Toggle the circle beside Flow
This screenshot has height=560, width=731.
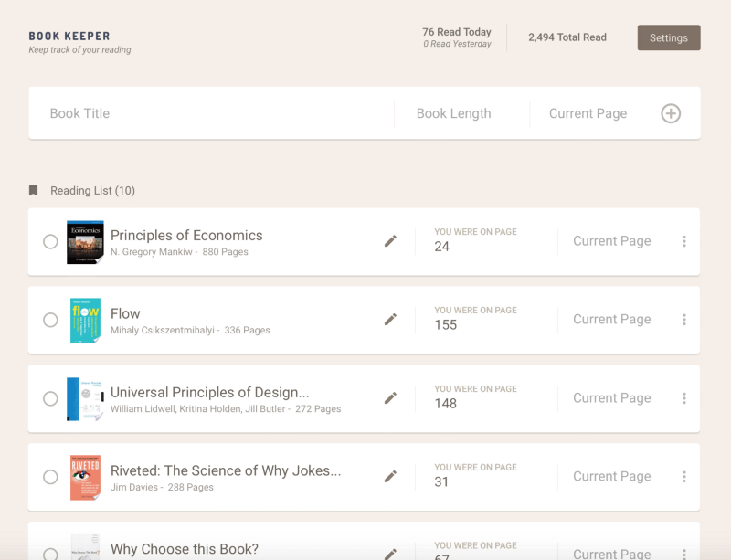(50, 321)
